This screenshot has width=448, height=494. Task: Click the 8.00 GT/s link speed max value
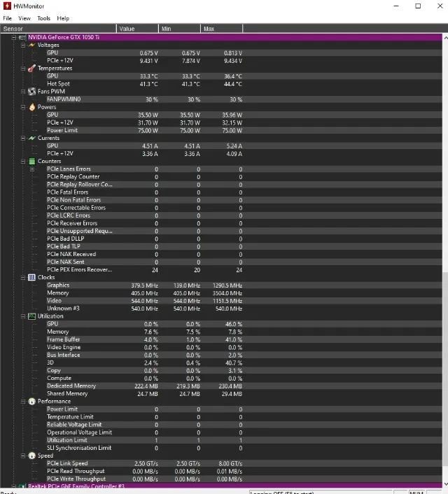(230, 464)
